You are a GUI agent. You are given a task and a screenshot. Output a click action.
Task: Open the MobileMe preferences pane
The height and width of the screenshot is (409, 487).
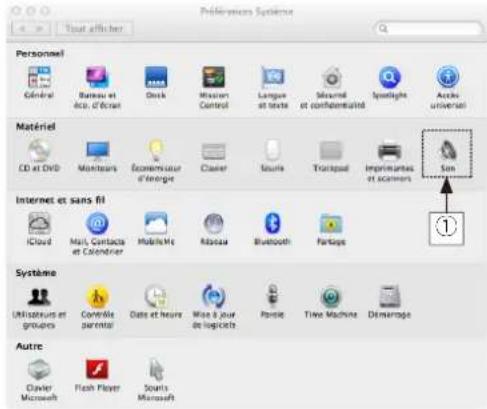coord(156,228)
